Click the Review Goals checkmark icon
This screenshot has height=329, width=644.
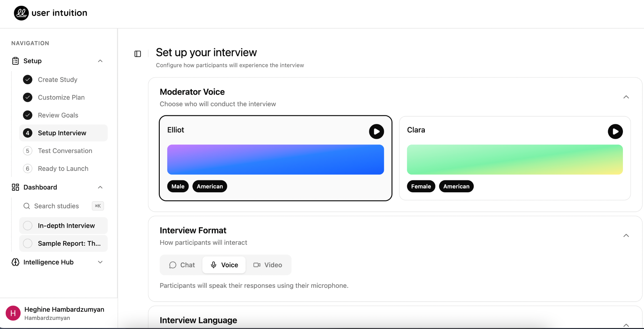pos(28,115)
